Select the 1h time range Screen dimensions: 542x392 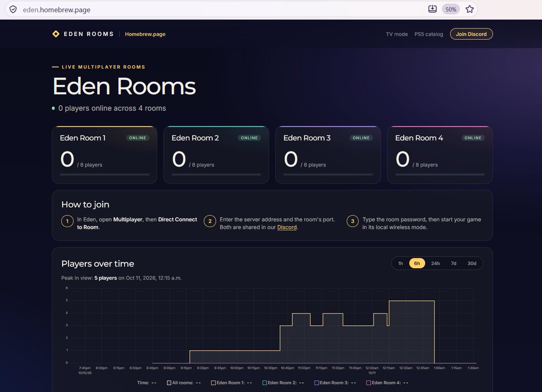[400, 263]
